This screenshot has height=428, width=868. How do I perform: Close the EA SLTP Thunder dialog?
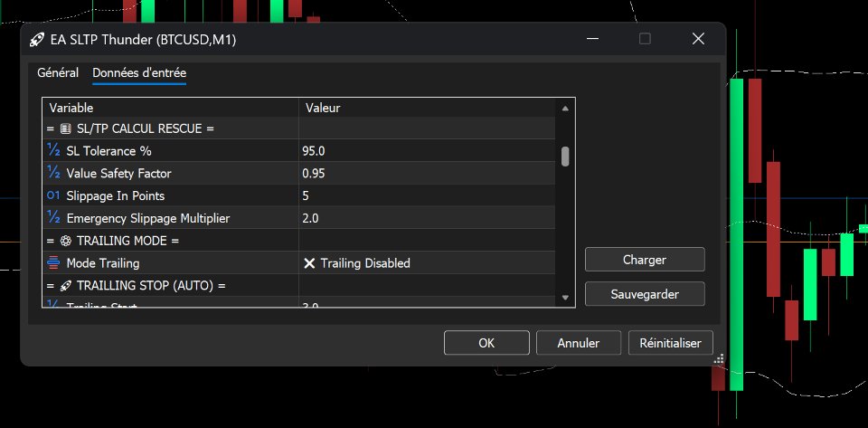coord(698,39)
